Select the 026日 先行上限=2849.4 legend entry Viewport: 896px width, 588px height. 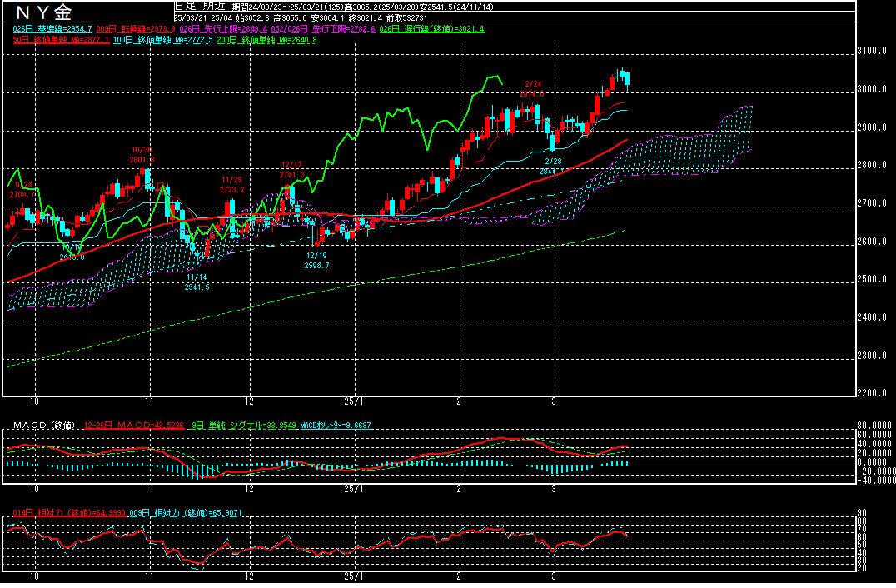223,29
